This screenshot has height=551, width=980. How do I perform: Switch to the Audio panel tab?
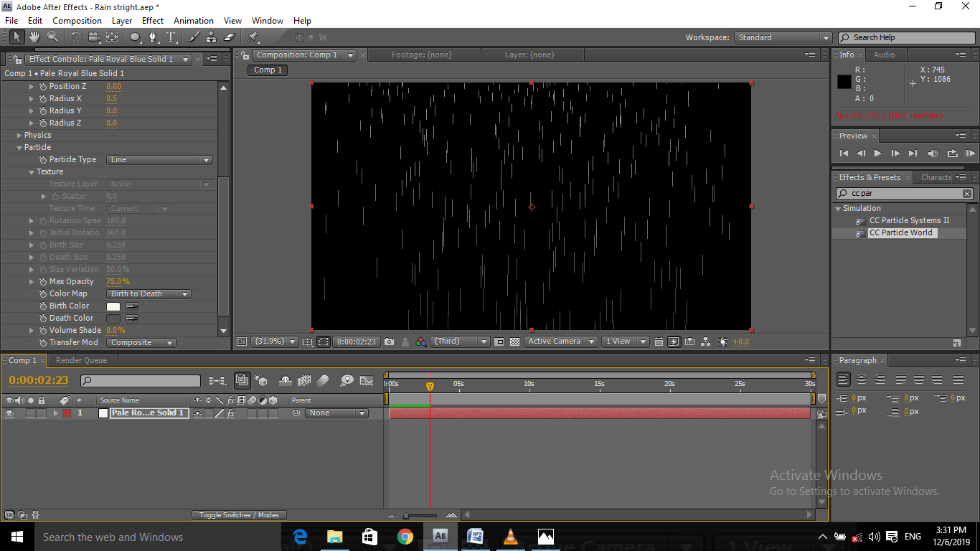[884, 55]
